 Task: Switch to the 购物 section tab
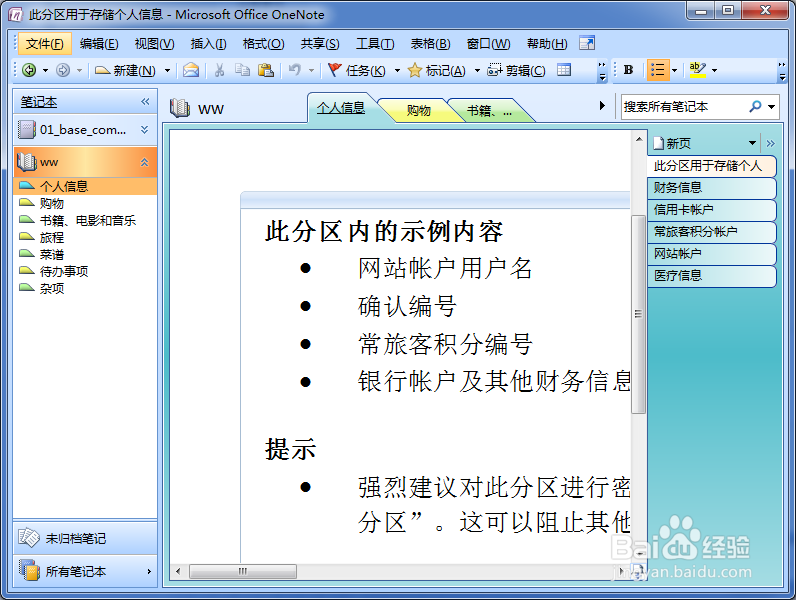(x=418, y=110)
